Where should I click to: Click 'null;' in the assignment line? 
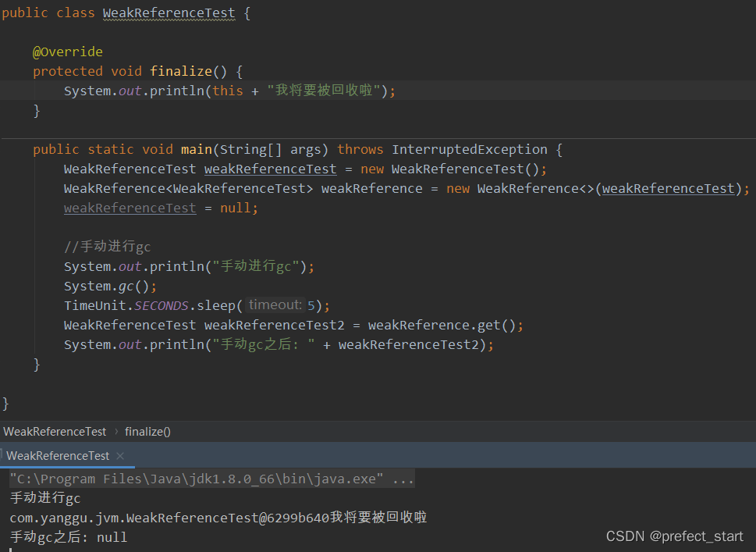coord(240,208)
